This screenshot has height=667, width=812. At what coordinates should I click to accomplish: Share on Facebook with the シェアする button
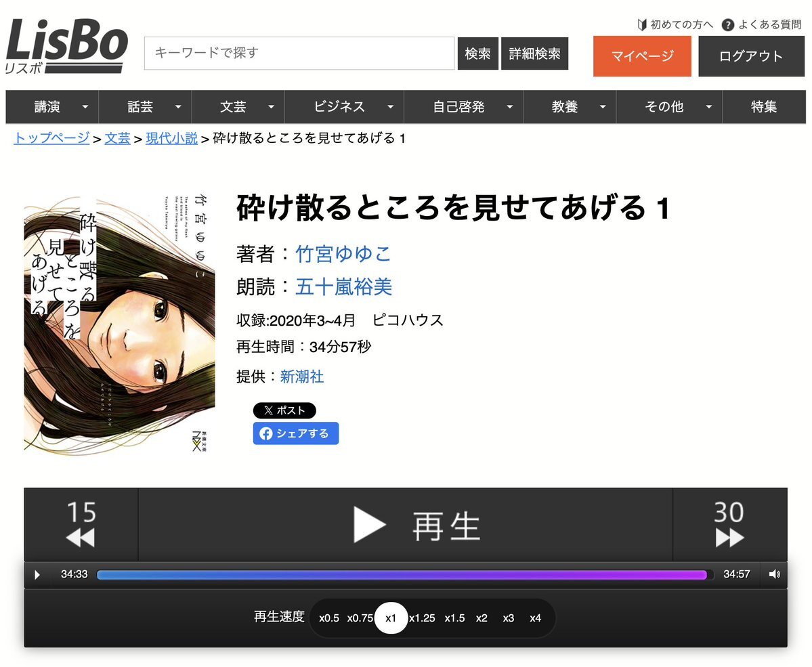pyautogui.click(x=296, y=433)
